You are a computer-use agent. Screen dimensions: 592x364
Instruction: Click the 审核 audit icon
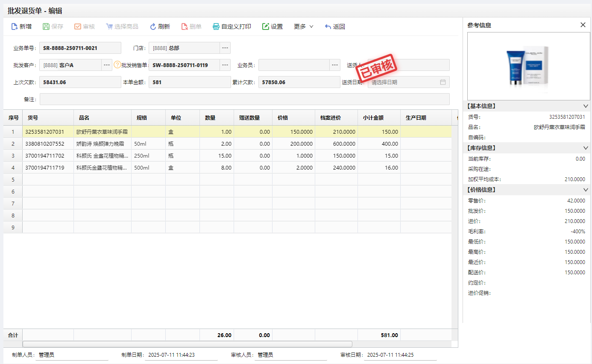[78, 26]
